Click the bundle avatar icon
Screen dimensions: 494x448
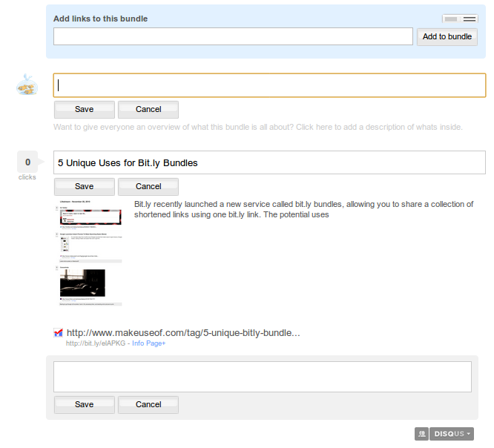tap(27, 85)
